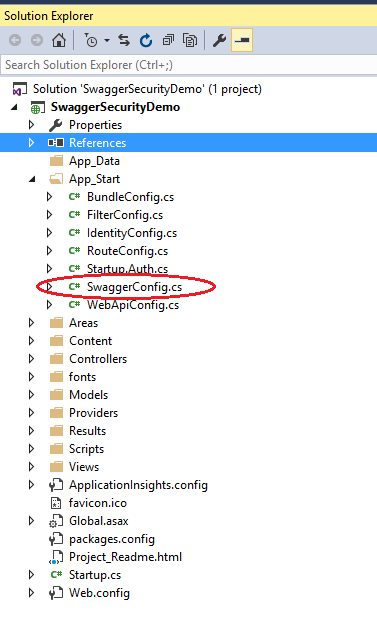Toggle the Show All Files icon
The width and height of the screenshot is (377, 620).
tap(190, 40)
